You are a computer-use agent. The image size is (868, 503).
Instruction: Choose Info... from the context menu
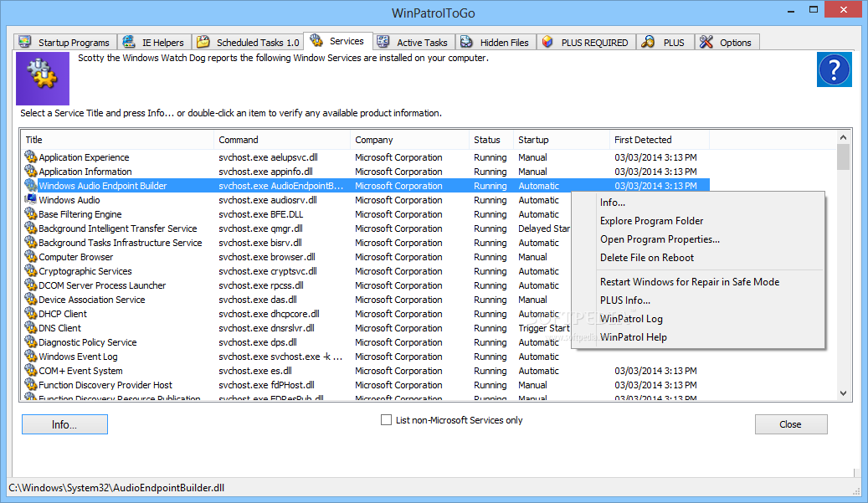click(698, 203)
